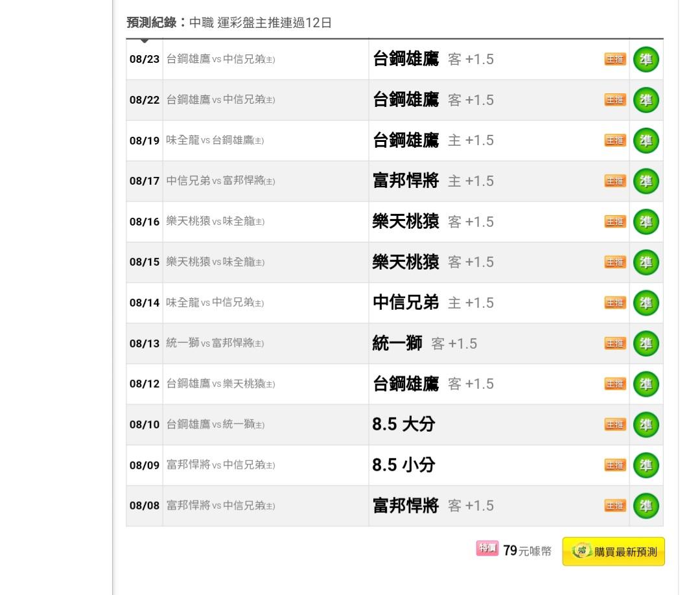
Task: Click the date cell 08/08
Action: 144,506
